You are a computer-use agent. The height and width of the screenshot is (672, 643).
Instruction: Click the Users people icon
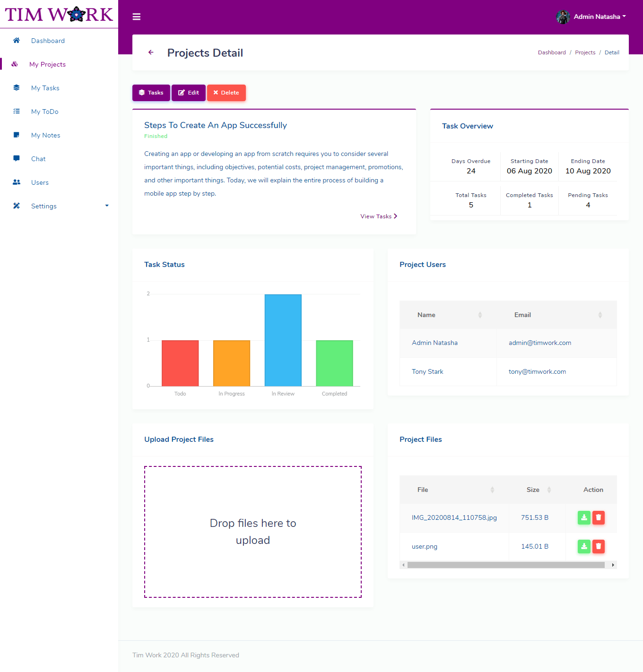click(x=17, y=182)
